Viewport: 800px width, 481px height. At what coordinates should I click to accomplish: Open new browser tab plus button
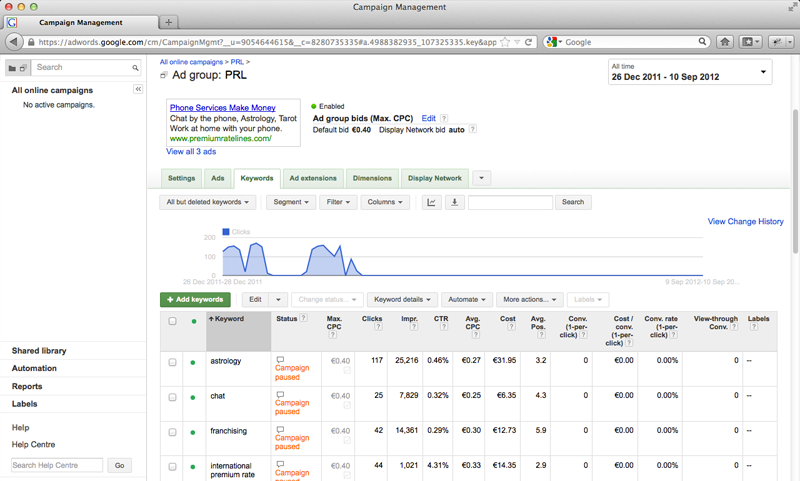168,22
